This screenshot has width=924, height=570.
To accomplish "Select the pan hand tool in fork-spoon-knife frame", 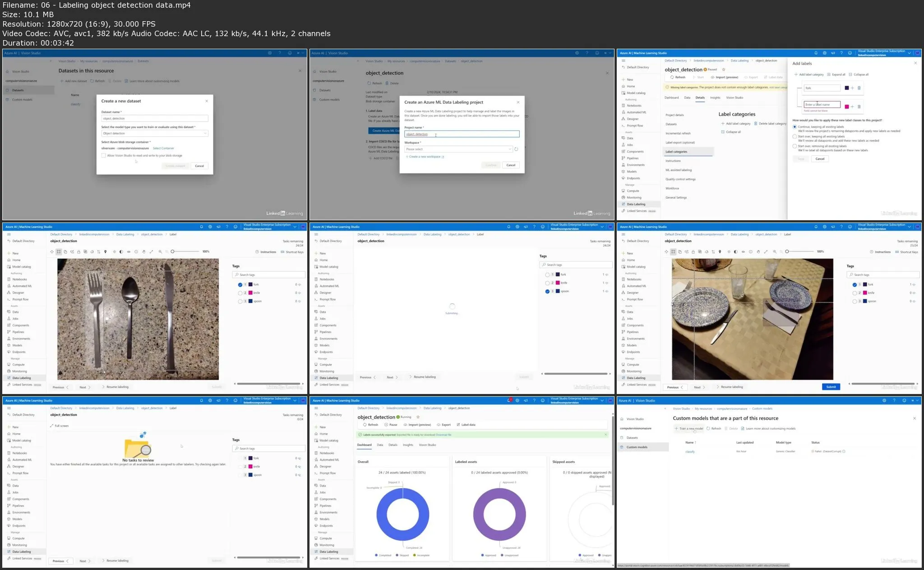I will click(x=144, y=252).
